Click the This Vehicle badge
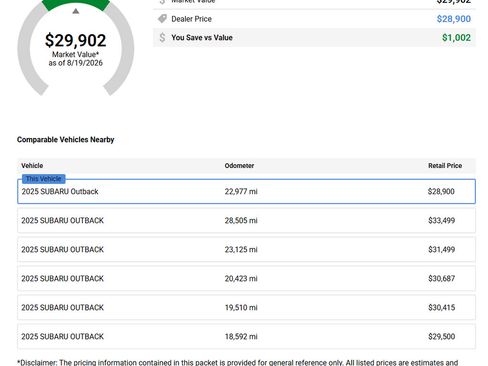Viewport: 488px width, 366px height. click(44, 179)
